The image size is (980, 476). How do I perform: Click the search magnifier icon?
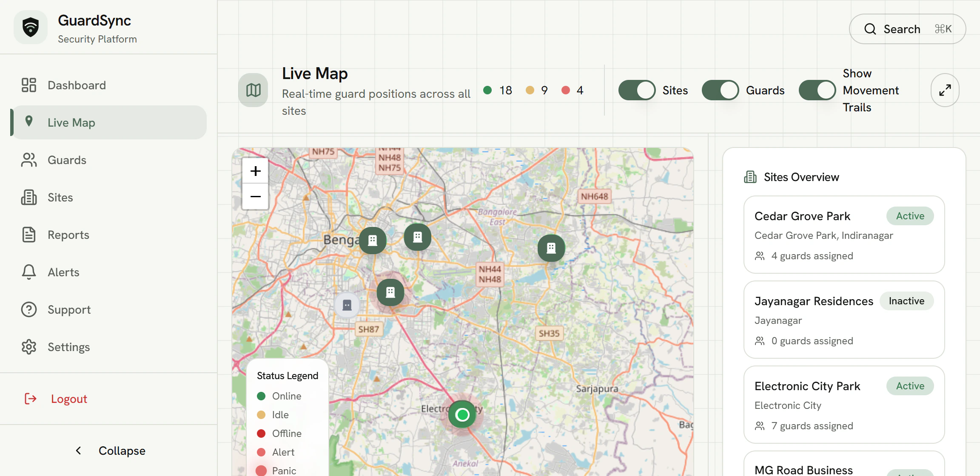click(870, 29)
